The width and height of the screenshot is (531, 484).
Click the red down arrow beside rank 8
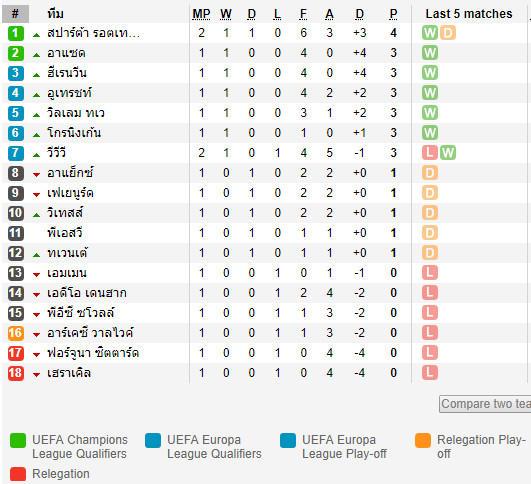(x=37, y=175)
